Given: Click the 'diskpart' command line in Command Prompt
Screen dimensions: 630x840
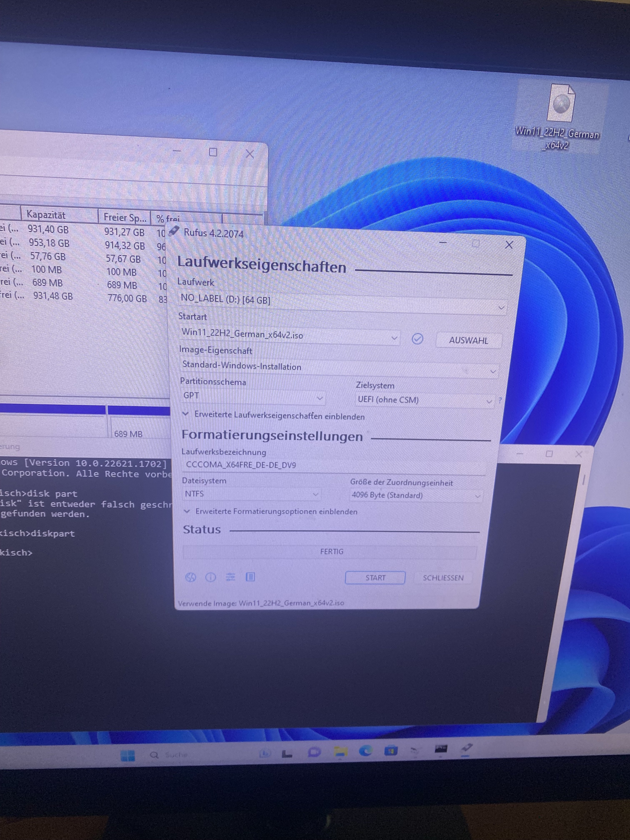Looking at the screenshot, I should click(37, 534).
